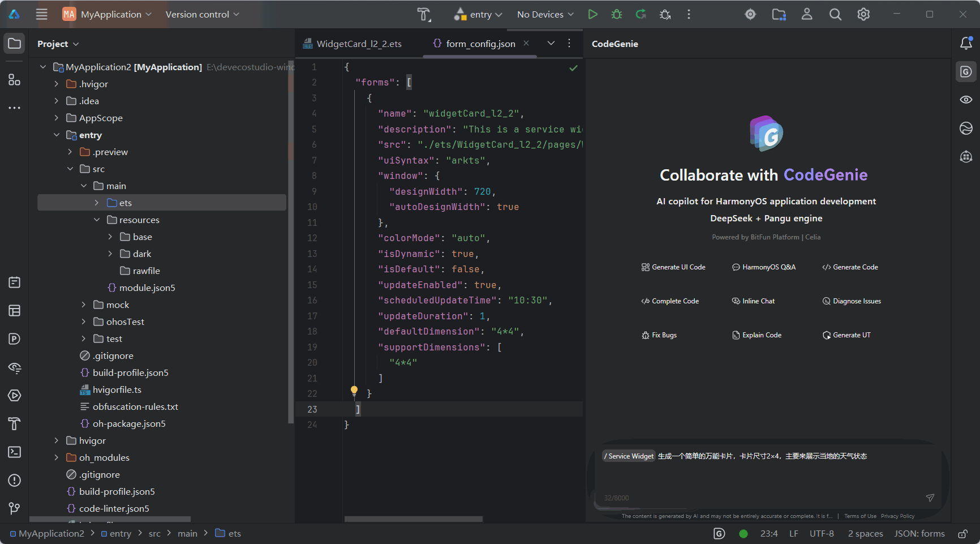Open the Git branches tool icon
Screen dimensions: 980x544
tap(15, 508)
